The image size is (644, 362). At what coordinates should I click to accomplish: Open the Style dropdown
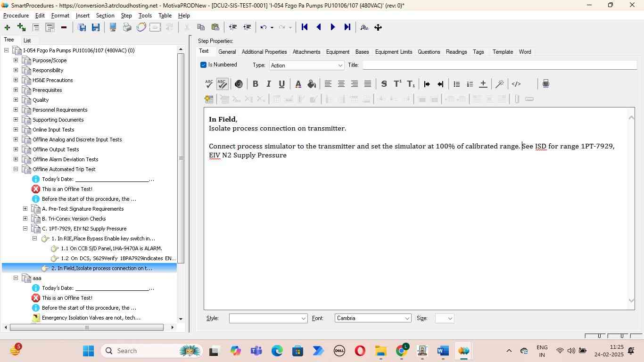(268, 318)
